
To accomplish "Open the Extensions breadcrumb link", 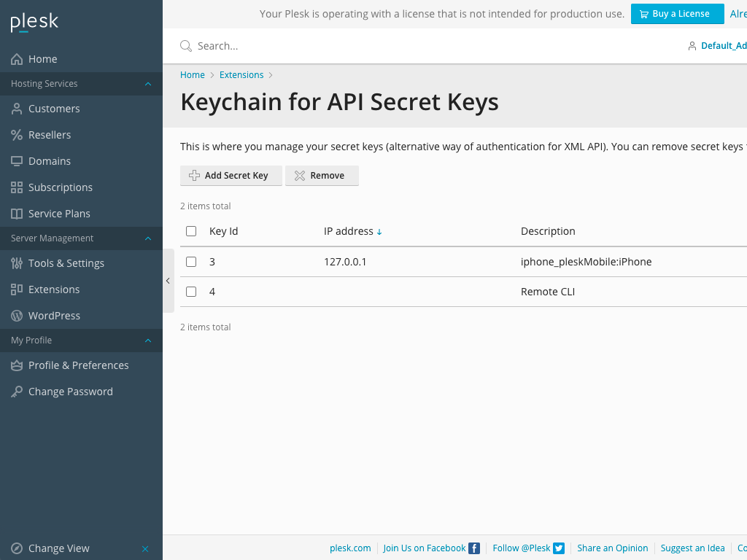I will (241, 74).
